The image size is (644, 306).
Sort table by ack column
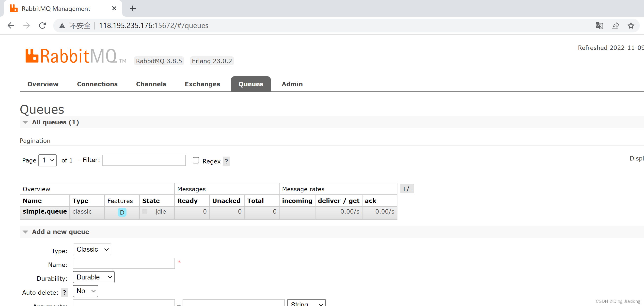[x=371, y=201]
